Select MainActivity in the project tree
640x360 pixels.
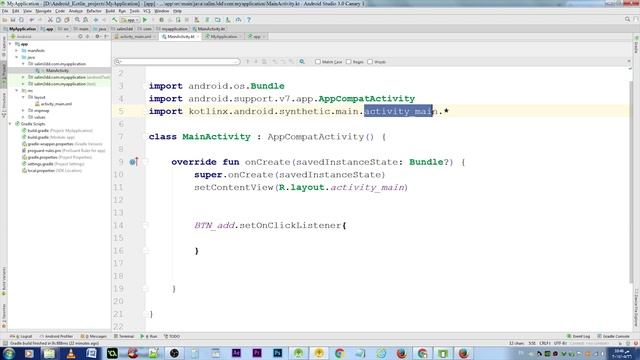pyautogui.click(x=57, y=71)
